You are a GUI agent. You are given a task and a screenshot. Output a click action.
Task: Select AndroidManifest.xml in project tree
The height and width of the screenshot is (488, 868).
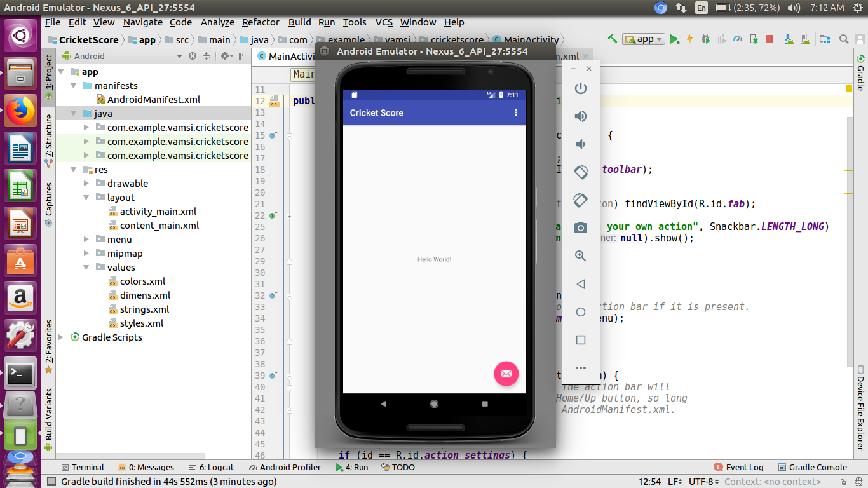pos(147,100)
